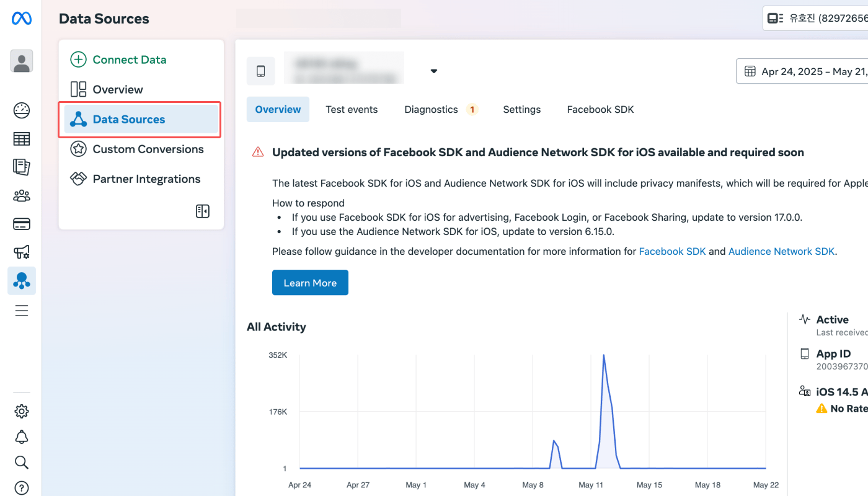
Task: Open the Settings tab
Action: pos(522,109)
